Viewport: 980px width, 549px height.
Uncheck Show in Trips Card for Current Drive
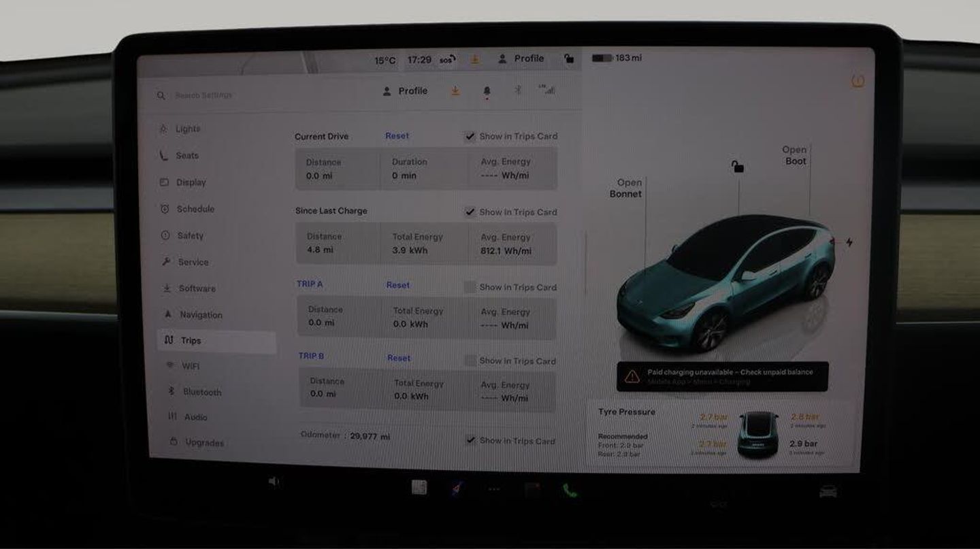470,137
